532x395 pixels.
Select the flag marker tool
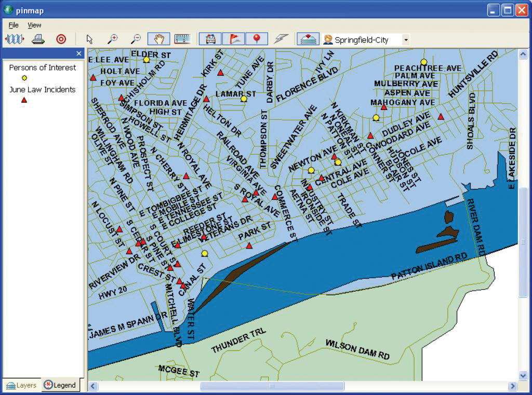tap(233, 38)
